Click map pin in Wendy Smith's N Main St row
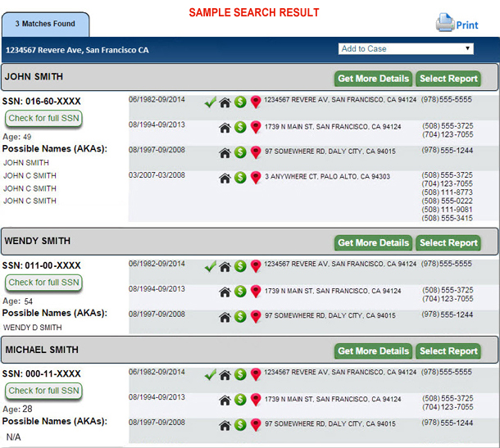The height and width of the screenshot is (448, 500). coord(256,292)
